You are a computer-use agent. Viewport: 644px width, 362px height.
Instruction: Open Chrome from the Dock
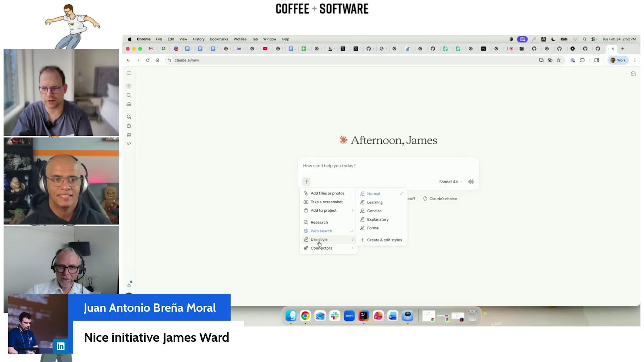pos(305,316)
